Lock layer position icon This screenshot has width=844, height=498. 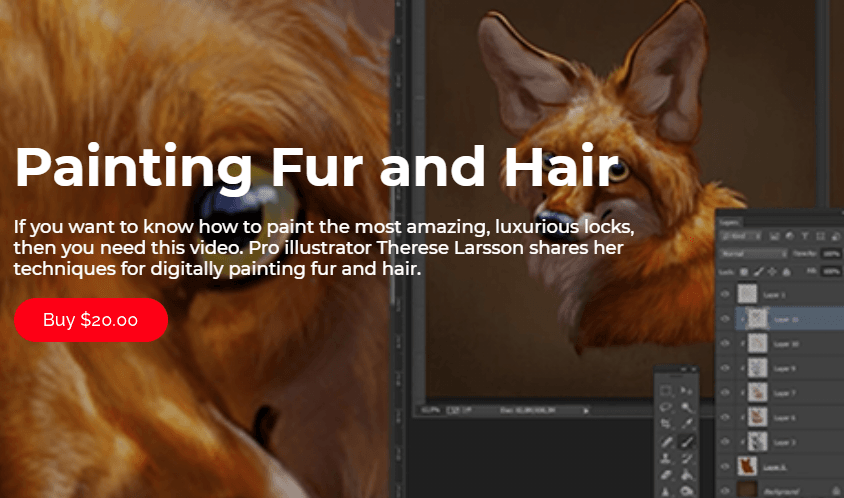click(772, 272)
